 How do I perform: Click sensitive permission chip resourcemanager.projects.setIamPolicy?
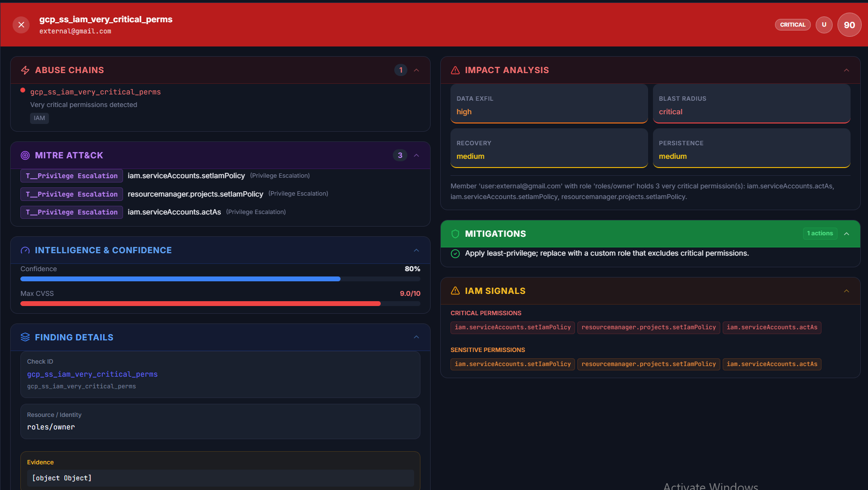(649, 364)
